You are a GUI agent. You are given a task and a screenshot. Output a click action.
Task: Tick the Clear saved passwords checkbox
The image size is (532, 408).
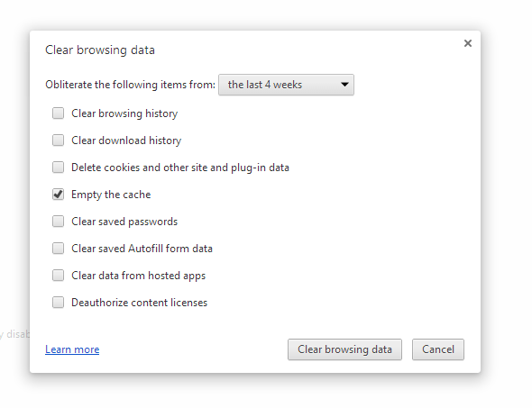coord(58,222)
